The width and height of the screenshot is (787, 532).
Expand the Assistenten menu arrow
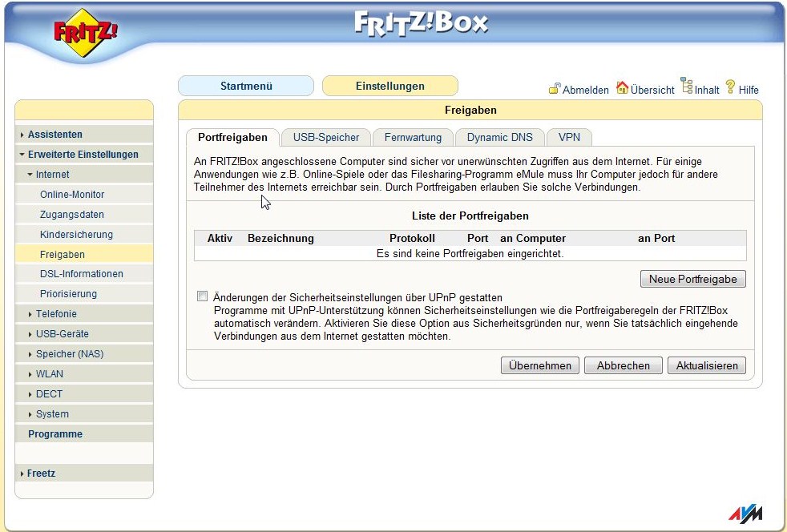22,135
